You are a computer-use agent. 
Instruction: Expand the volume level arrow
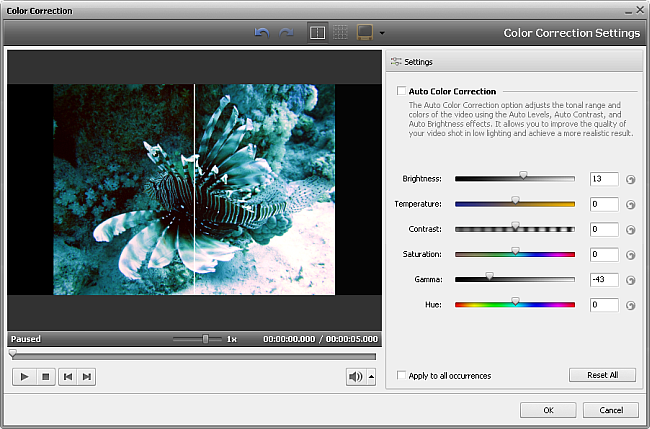[372, 376]
